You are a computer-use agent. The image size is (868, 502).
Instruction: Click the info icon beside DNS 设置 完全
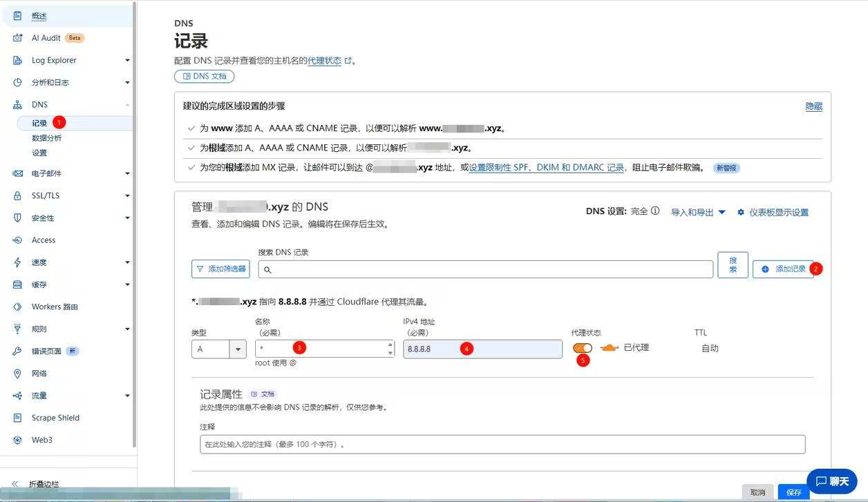[x=655, y=211]
